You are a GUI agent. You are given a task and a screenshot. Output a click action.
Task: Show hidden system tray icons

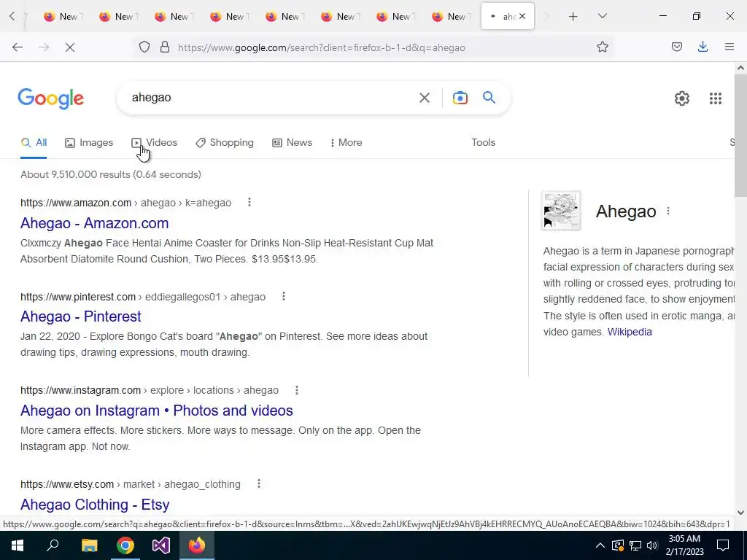[x=600, y=545]
